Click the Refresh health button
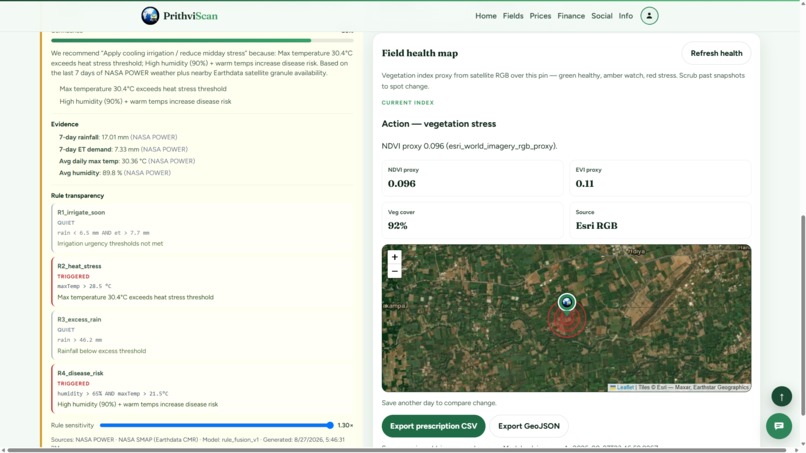The height and width of the screenshot is (453, 806). (x=716, y=53)
